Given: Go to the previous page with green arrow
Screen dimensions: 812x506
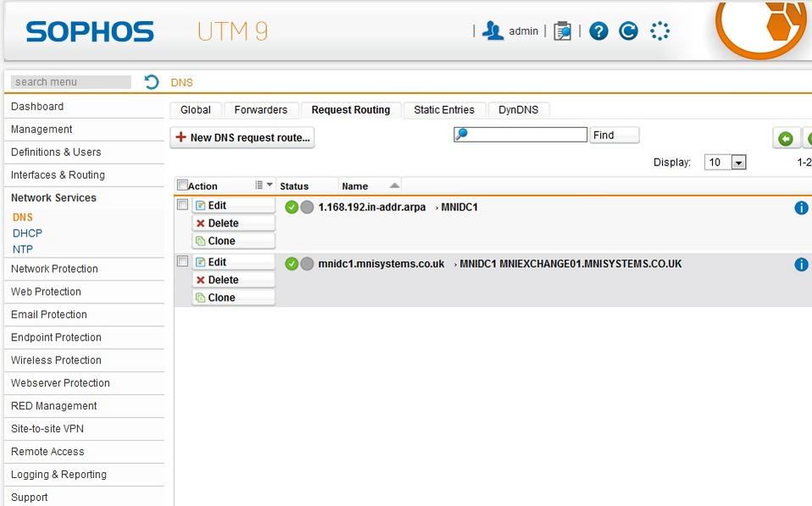Looking at the screenshot, I should [786, 138].
